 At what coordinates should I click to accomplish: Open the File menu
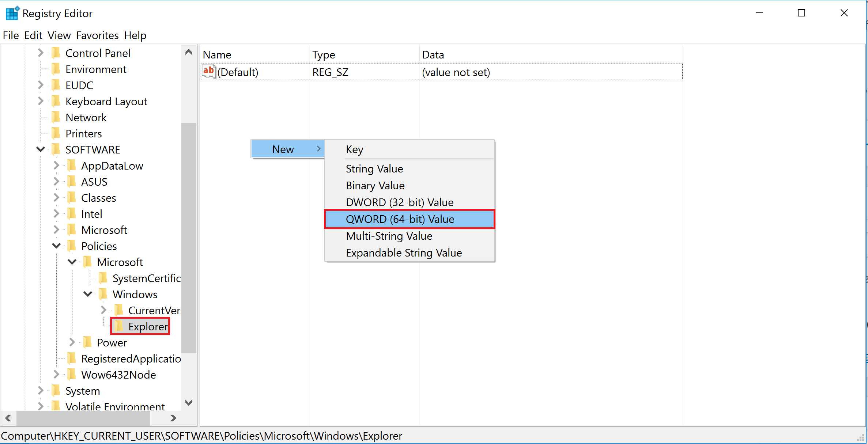click(11, 35)
